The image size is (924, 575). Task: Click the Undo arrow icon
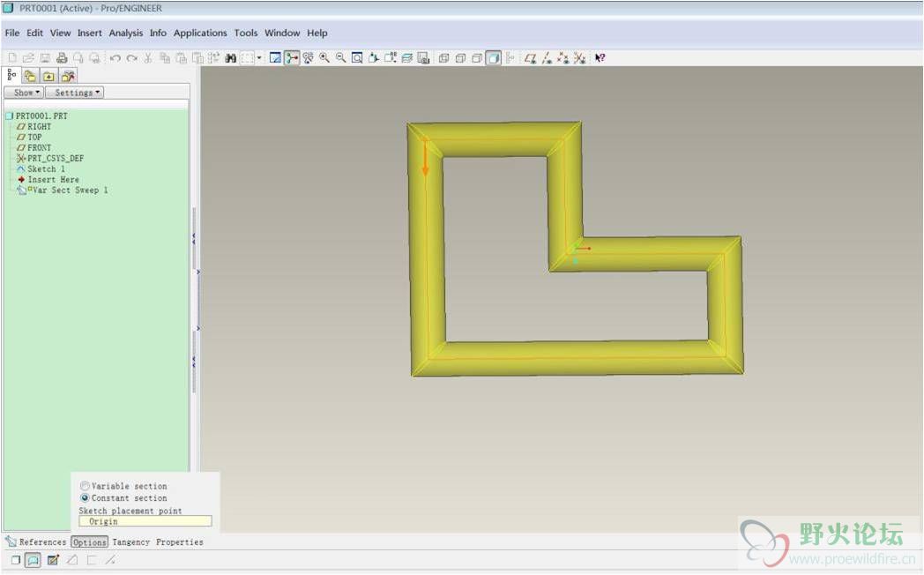115,57
